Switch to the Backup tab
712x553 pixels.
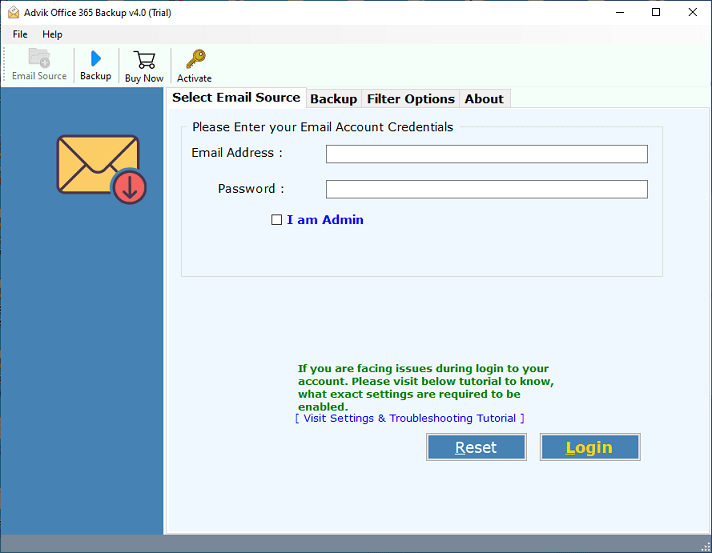click(x=334, y=99)
